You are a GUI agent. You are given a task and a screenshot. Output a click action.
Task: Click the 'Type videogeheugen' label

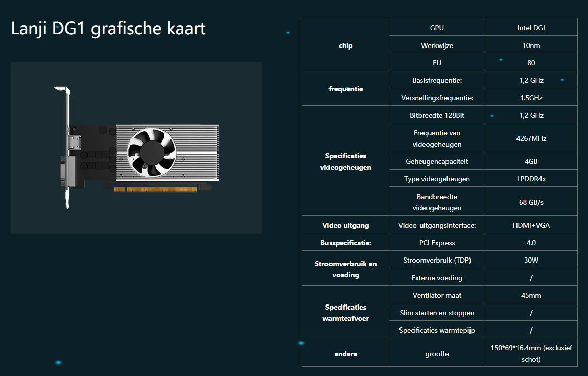[437, 178]
